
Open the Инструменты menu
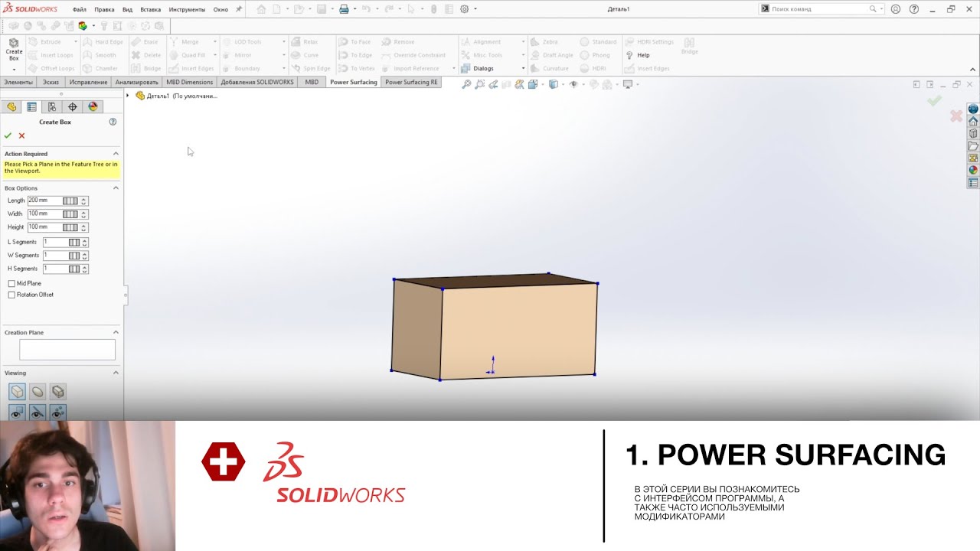pyautogui.click(x=187, y=9)
